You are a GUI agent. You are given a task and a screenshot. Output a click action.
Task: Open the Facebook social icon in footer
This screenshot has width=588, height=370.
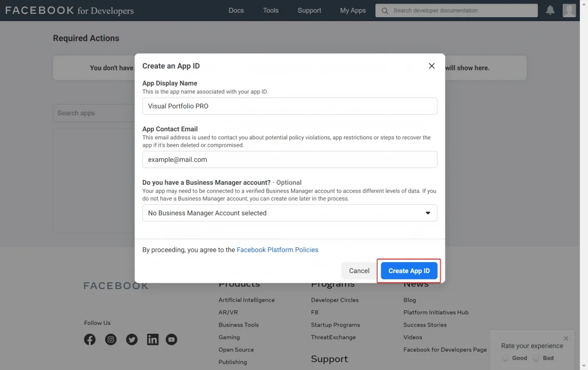click(90, 339)
